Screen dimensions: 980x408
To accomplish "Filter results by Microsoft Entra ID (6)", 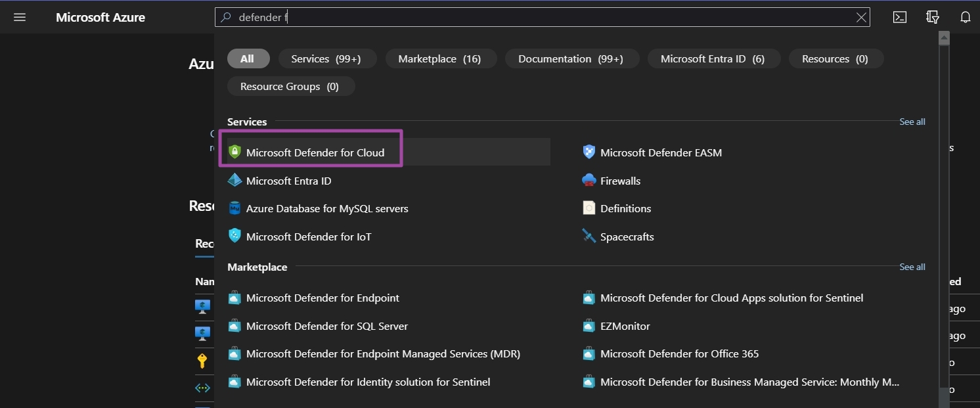I will coord(713,58).
